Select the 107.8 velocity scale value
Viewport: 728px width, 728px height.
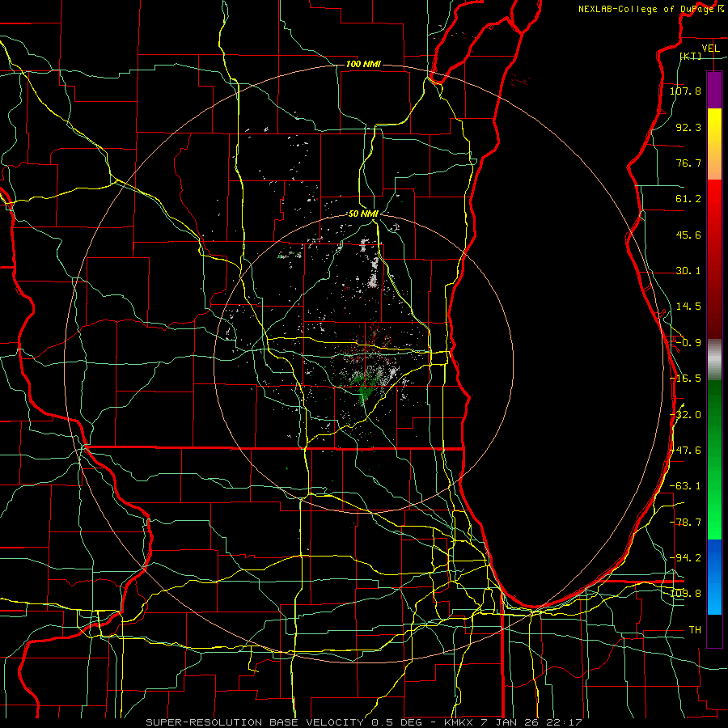686,91
